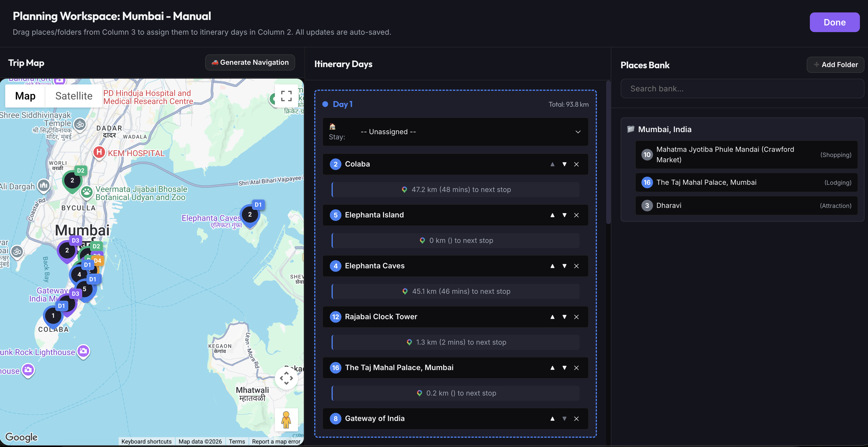The width and height of the screenshot is (868, 447).
Task: Click the itinerary list scrollbar
Action: (608, 152)
